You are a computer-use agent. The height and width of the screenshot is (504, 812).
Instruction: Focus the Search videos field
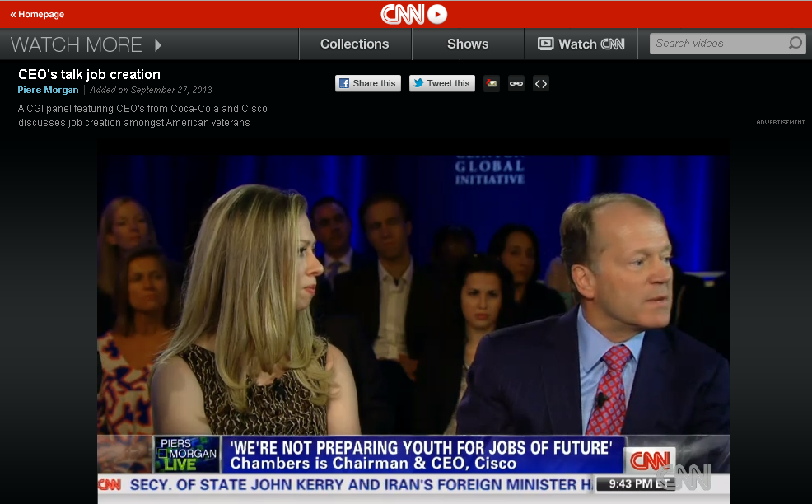(x=716, y=44)
